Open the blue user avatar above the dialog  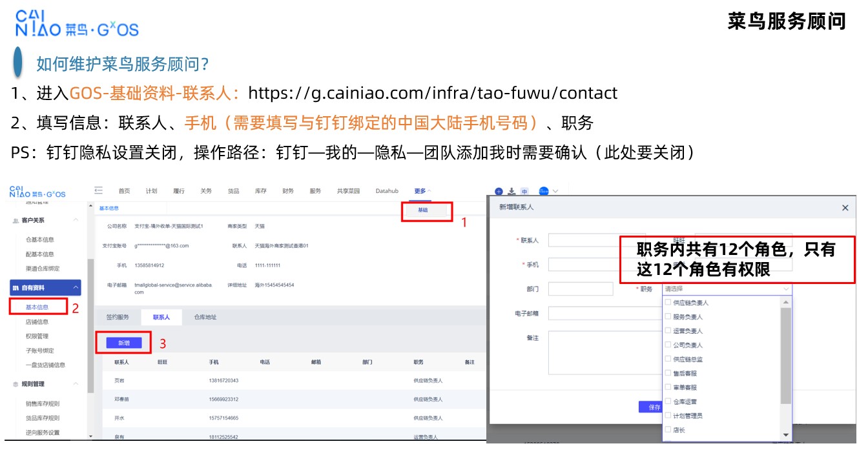point(544,191)
